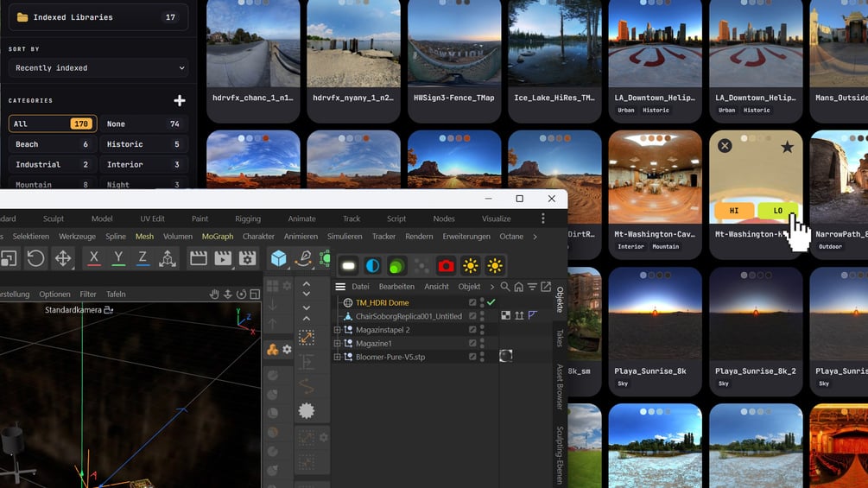
Task: Open the Takes side tab
Action: point(560,338)
